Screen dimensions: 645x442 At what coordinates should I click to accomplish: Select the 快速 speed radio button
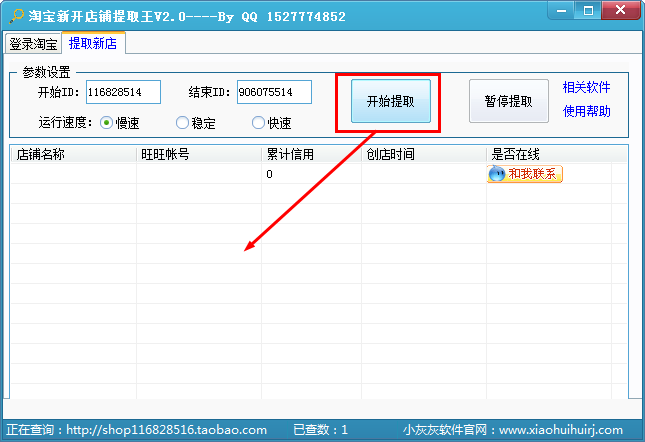258,123
